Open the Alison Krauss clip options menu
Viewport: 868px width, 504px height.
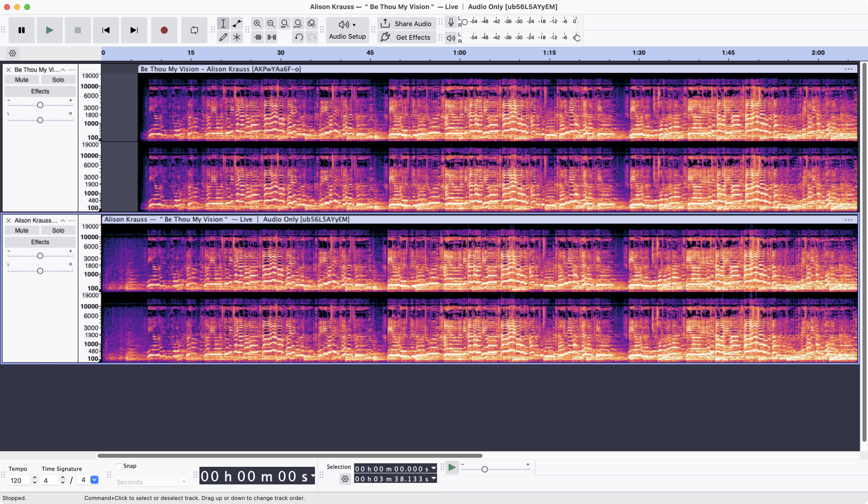[x=848, y=219]
